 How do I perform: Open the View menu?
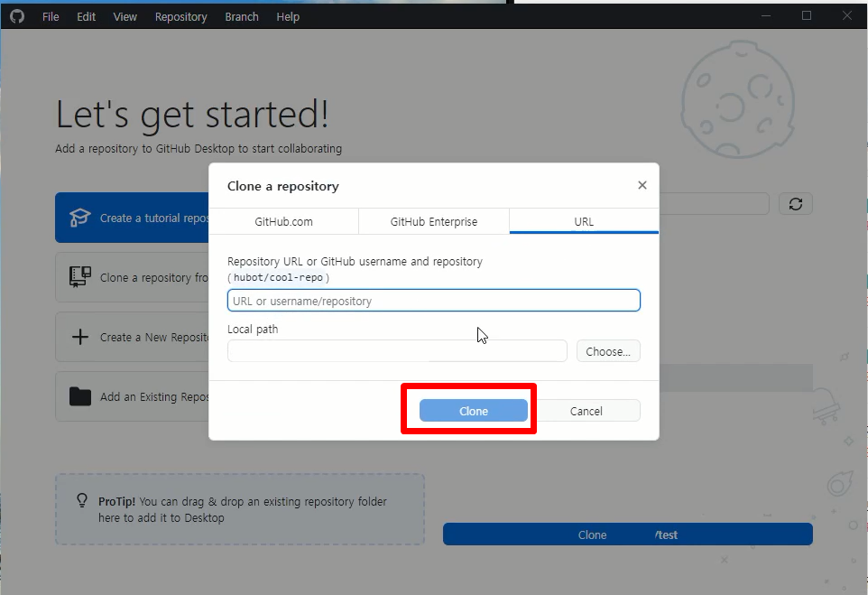[125, 16]
